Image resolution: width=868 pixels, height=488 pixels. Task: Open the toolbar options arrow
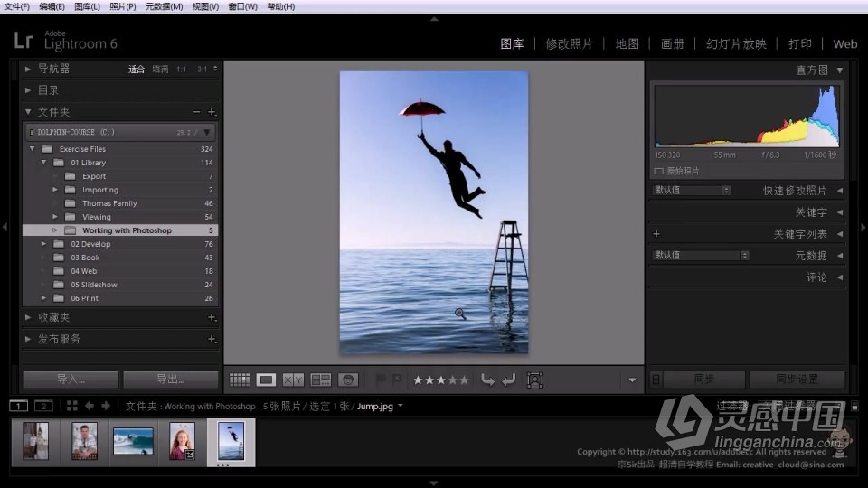tap(632, 380)
